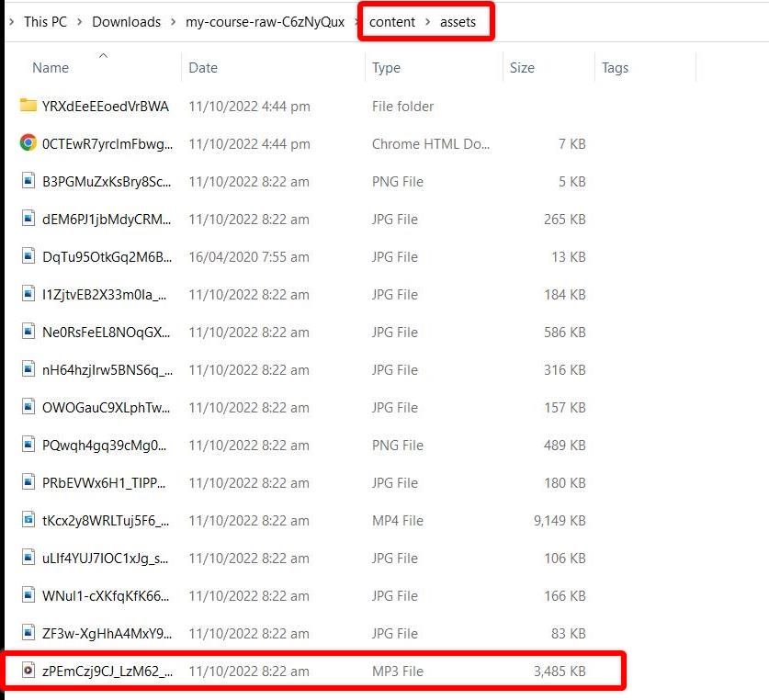Click the 3,485 KB size value
The image size is (769, 700).
tap(560, 671)
